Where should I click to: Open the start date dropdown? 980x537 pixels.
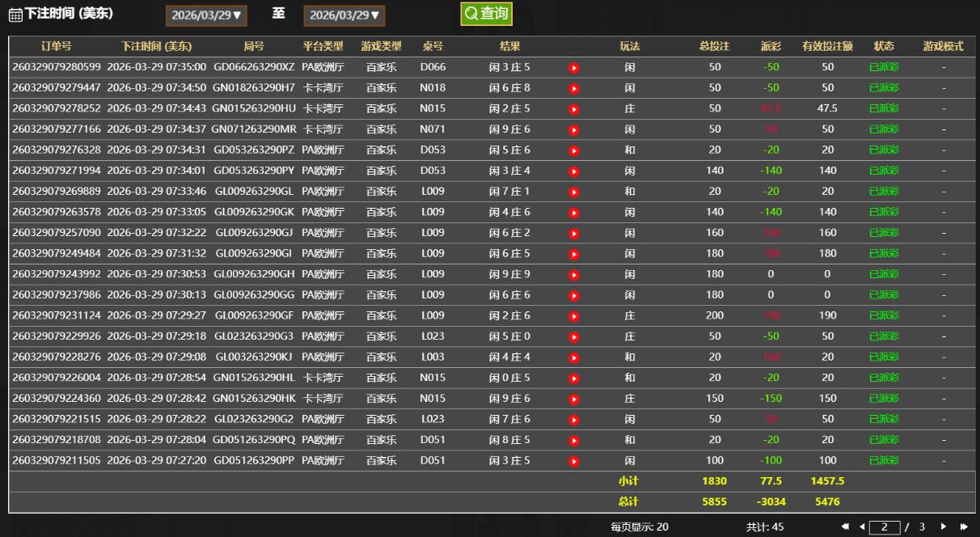click(206, 15)
